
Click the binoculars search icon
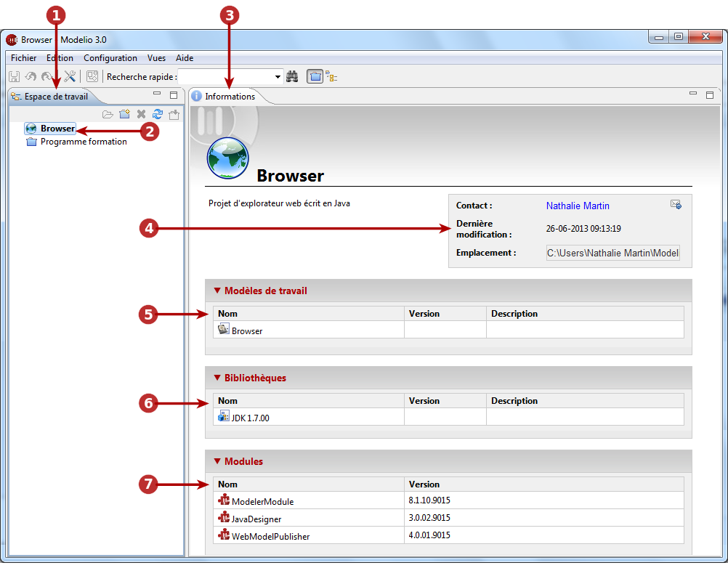tap(292, 76)
